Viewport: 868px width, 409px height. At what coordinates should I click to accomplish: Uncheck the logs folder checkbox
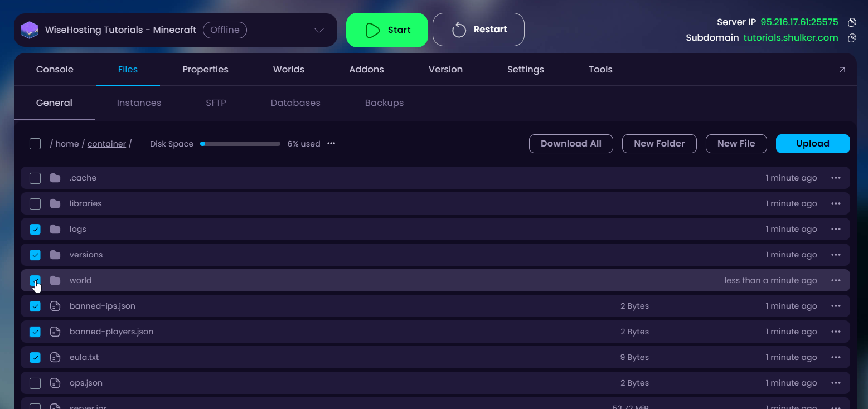coord(35,229)
